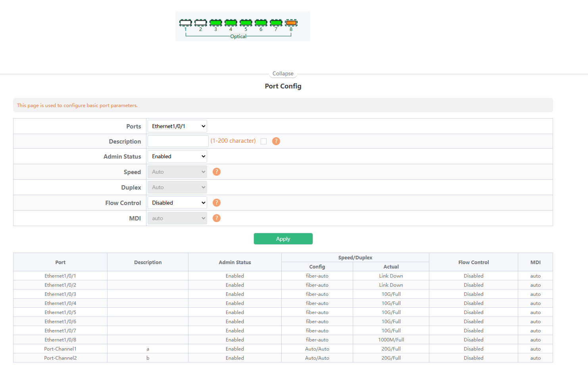588x372 pixels.
Task: Select green port 7 icon
Action: 276,23
